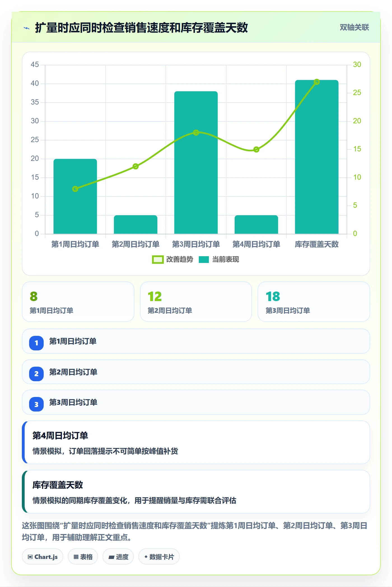The image size is (392, 587).
Task: Click the short teal bar for 第4周日均订单
Action: tap(256, 225)
